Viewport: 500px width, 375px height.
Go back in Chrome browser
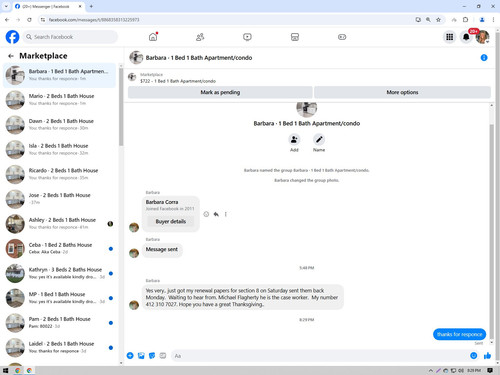(x=7, y=20)
